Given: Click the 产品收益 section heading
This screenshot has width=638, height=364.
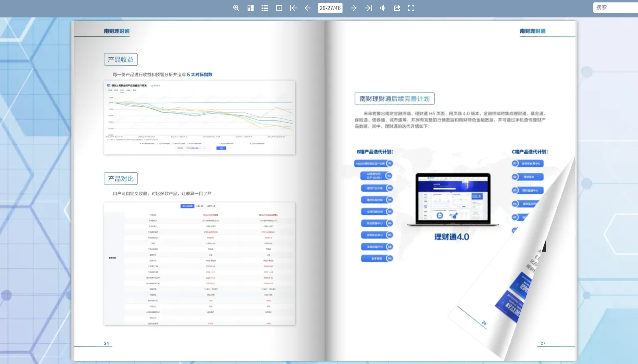Looking at the screenshot, I should (121, 59).
